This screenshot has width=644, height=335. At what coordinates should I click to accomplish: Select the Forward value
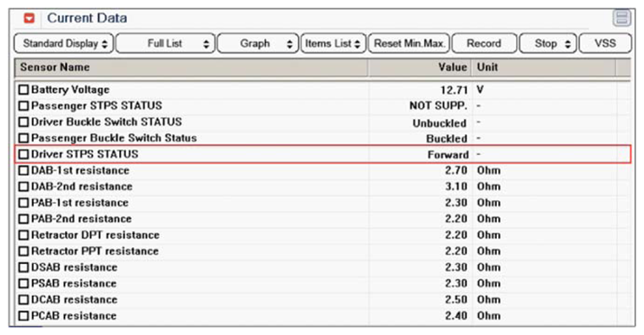click(x=448, y=155)
